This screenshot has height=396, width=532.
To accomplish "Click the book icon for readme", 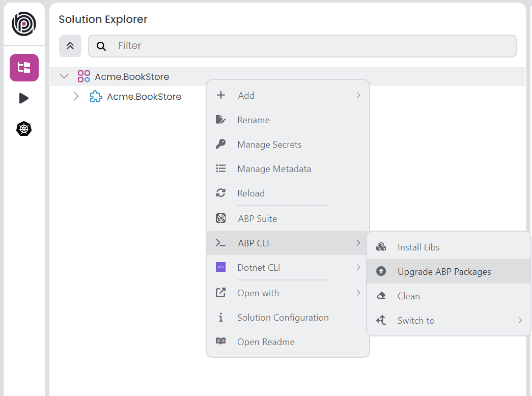I will [x=221, y=341].
